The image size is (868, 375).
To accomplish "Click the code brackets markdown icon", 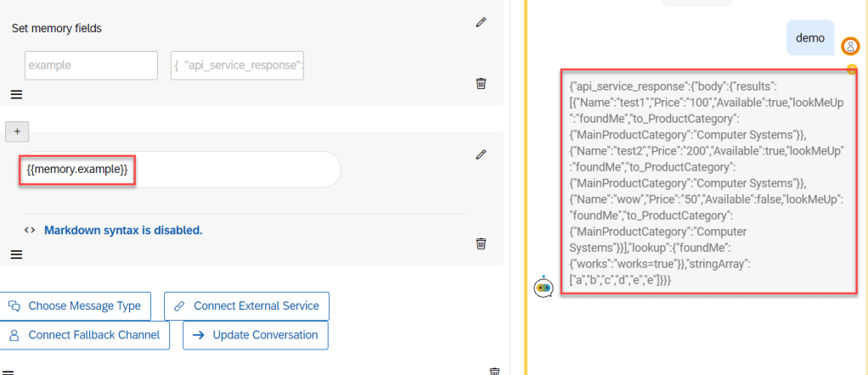I will pyautogui.click(x=29, y=230).
